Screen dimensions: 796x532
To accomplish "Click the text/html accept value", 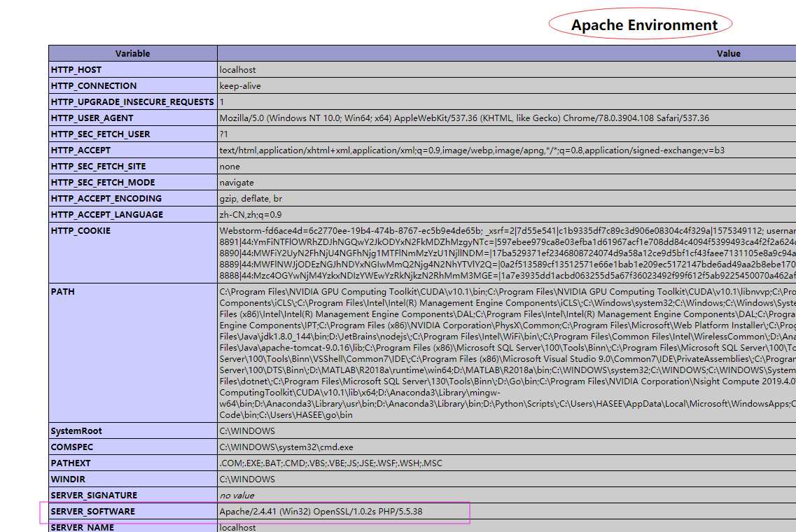I will (x=472, y=150).
